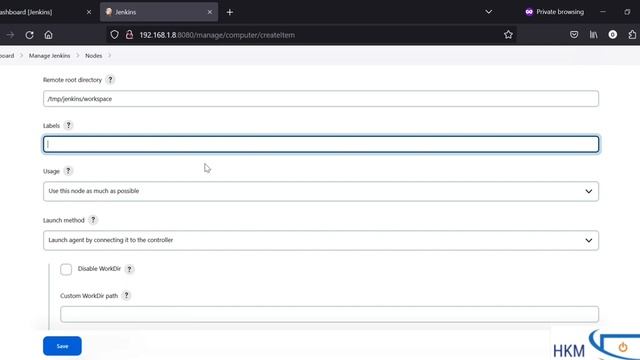The width and height of the screenshot is (640, 360).
Task: Go to the browser home page icon
Action: [49, 35]
